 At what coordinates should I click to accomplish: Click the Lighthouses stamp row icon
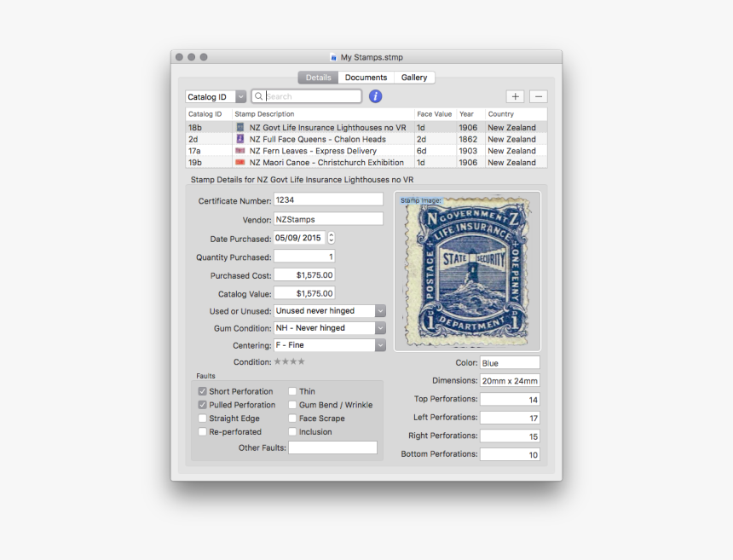[x=240, y=128]
